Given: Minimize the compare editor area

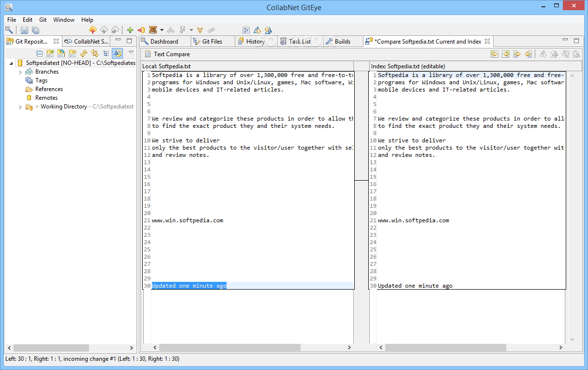Looking at the screenshot, I should click(x=565, y=40).
